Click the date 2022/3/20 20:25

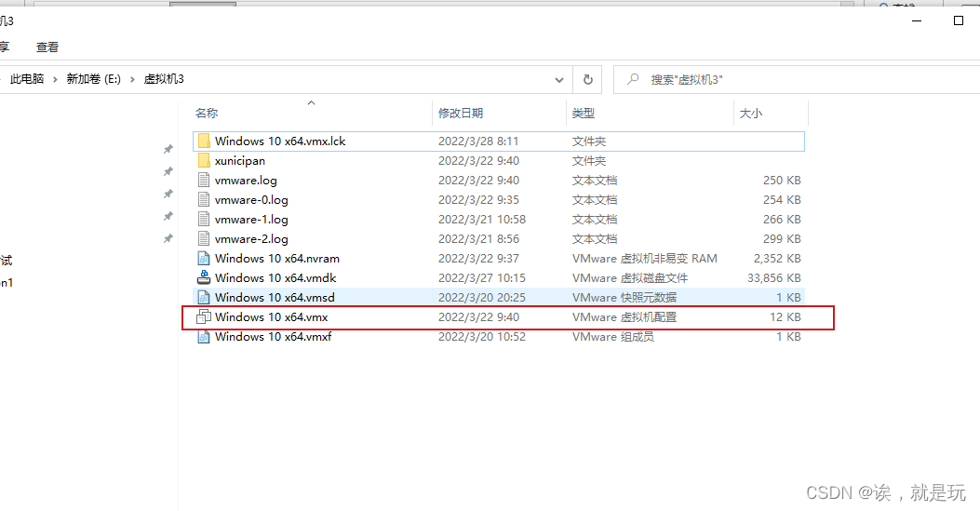[x=482, y=297]
